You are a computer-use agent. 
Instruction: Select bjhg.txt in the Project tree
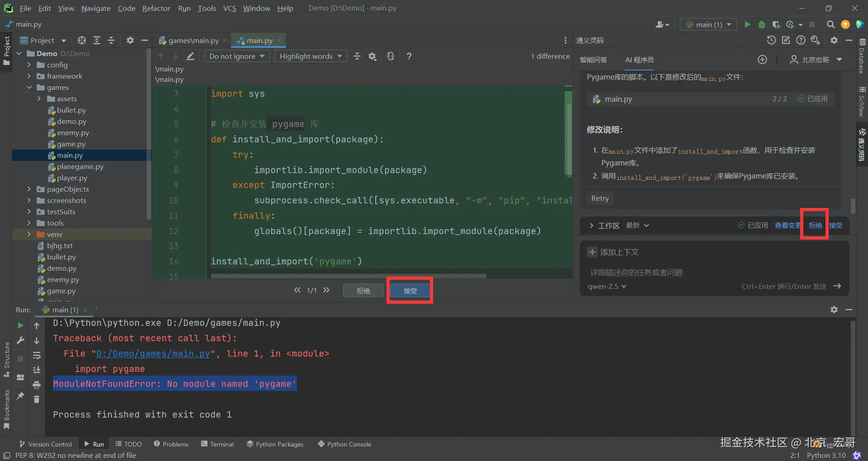click(60, 245)
